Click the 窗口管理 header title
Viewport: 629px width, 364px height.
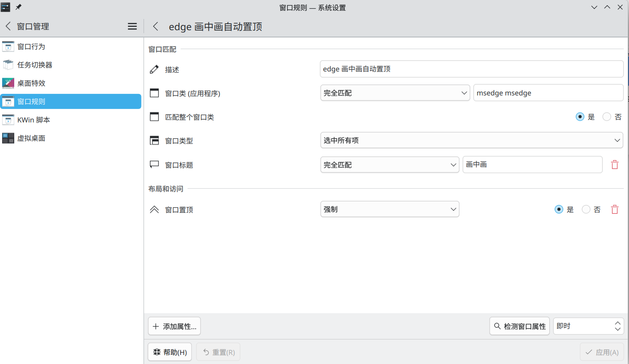tap(33, 26)
